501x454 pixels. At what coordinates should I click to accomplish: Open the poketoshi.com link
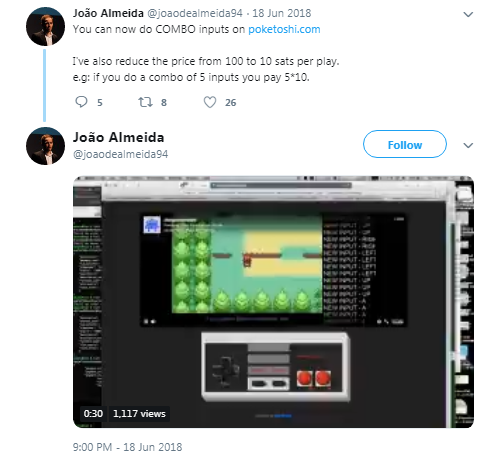(x=284, y=29)
